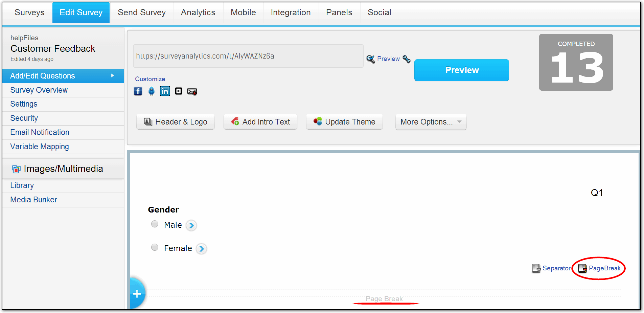The width and height of the screenshot is (644, 313).
Task: Click the Customer Feedback survey title
Action: [x=53, y=49]
